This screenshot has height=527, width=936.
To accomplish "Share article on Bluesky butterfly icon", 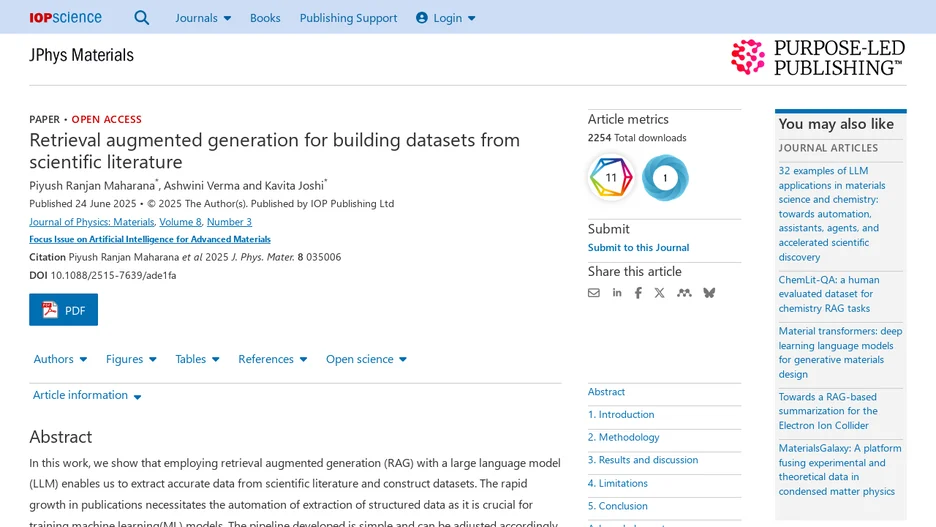I will pyautogui.click(x=709, y=293).
